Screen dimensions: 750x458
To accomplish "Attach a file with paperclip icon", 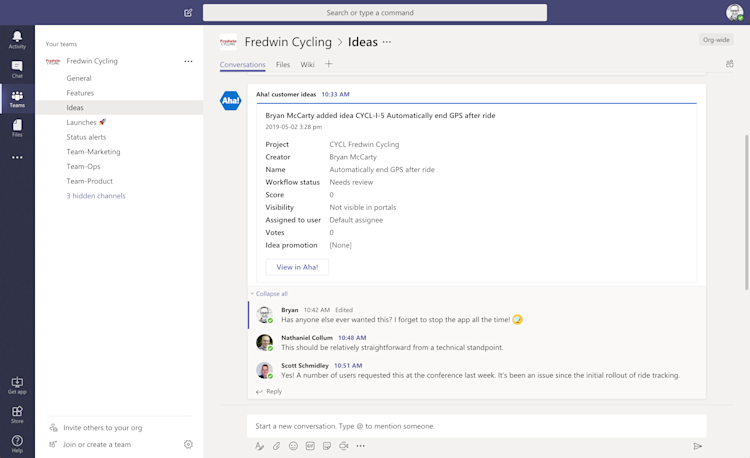I will coord(276,446).
